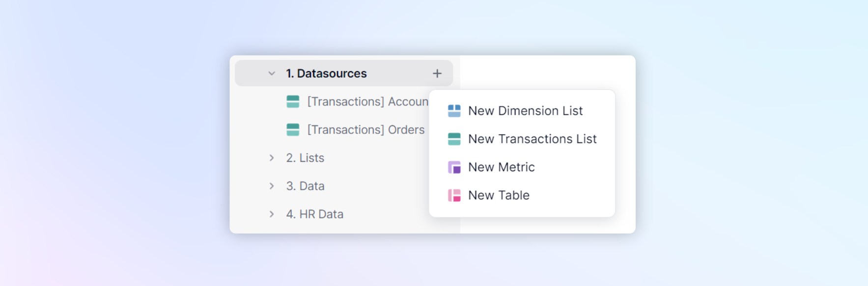Select New Metric from the menu
The height and width of the screenshot is (286, 868).
pos(522,167)
